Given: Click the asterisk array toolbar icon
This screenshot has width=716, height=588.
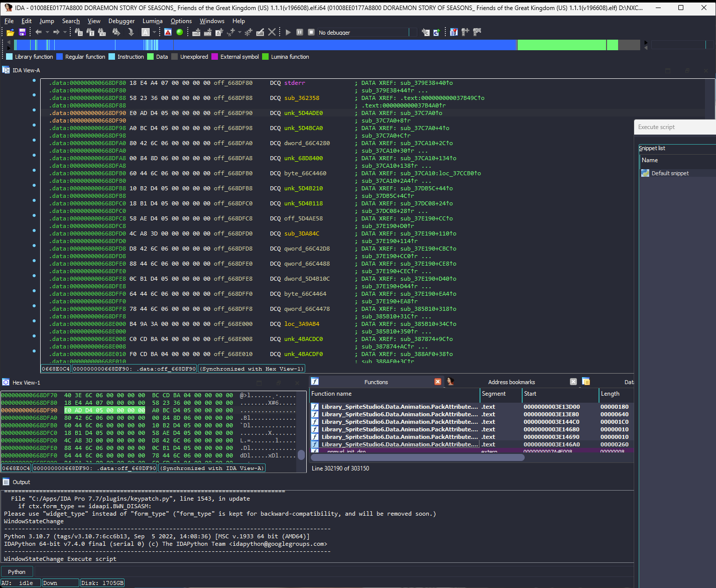Looking at the screenshot, I should click(248, 32).
